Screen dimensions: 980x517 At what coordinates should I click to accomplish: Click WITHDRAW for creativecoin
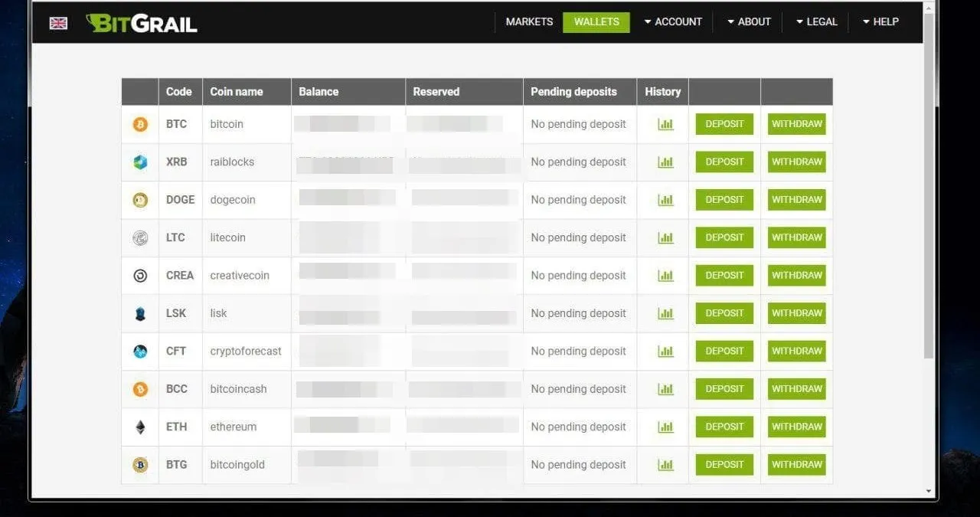(797, 276)
